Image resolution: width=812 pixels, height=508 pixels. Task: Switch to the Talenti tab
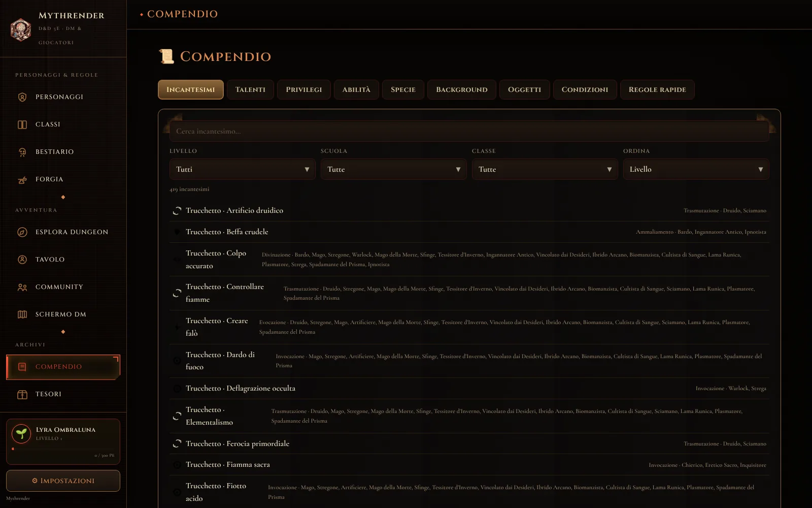[250, 89]
